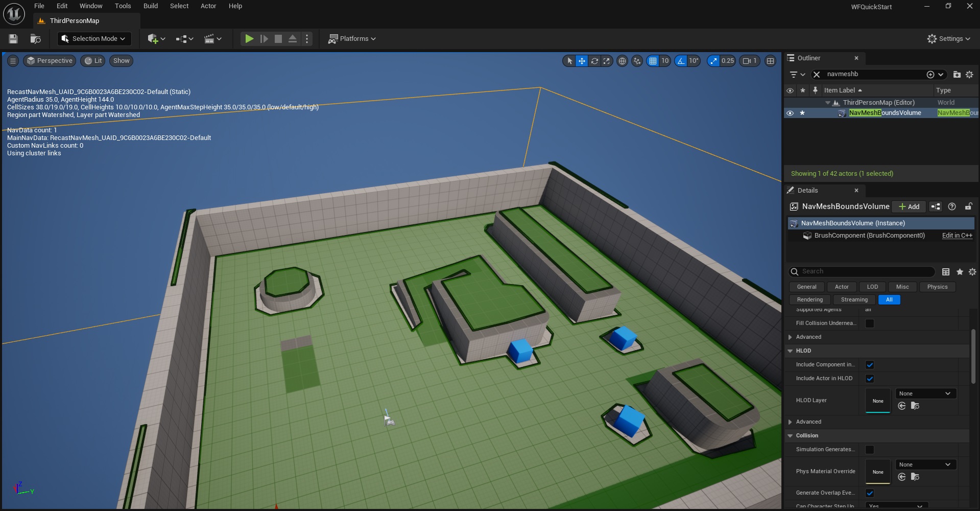The height and width of the screenshot is (511, 980).
Task: Collapse the HLOD section
Action: coord(790,351)
